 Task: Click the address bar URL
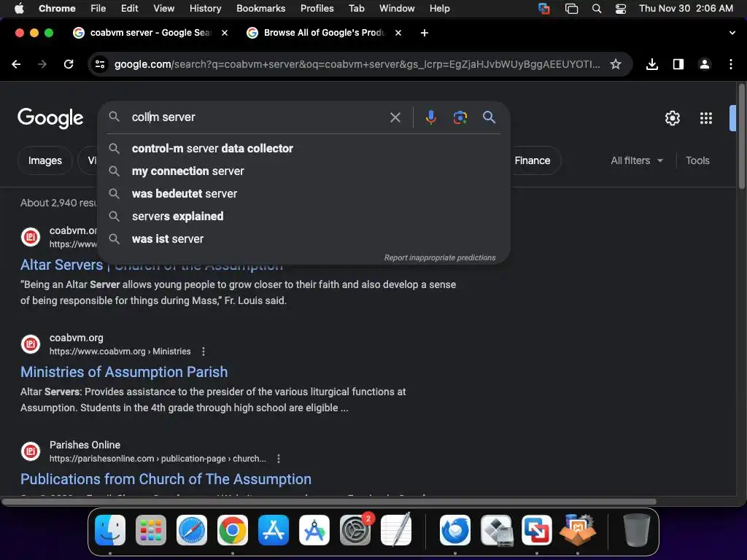point(357,64)
